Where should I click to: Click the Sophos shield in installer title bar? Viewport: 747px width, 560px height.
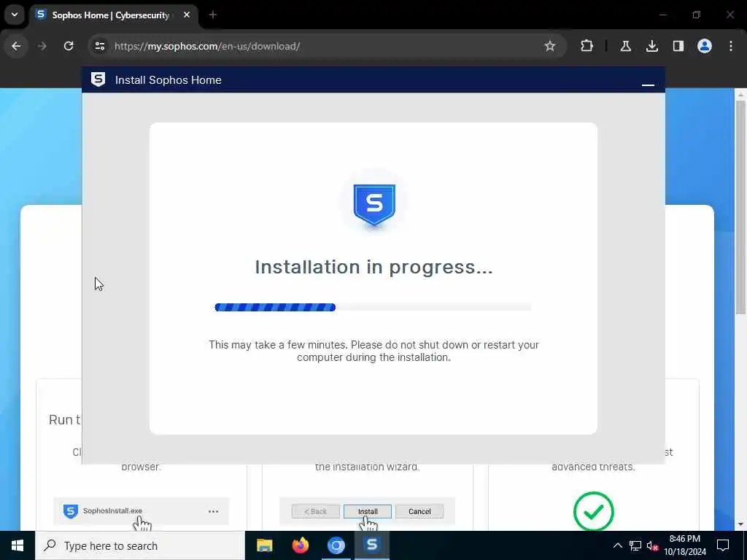click(98, 79)
